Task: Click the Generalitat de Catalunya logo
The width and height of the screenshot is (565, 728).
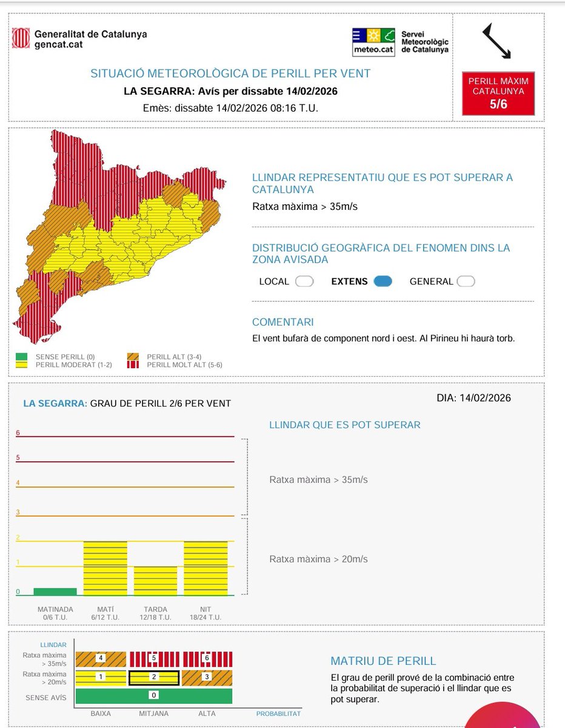Action: tap(80, 39)
